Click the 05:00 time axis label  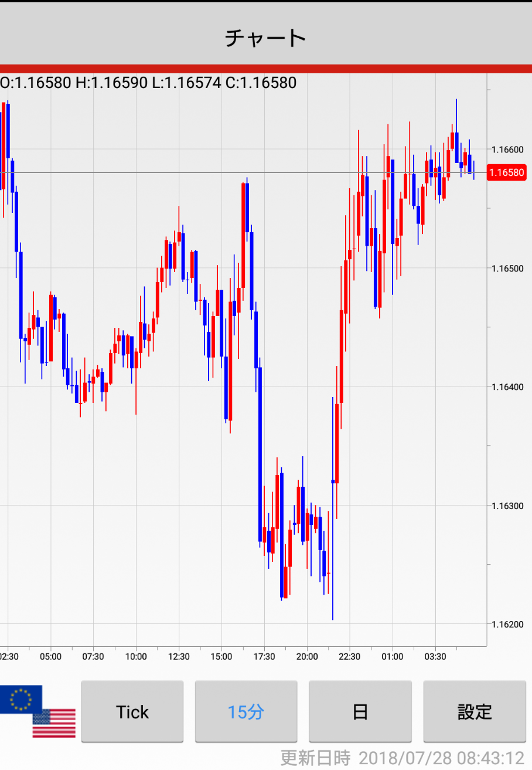[50, 657]
